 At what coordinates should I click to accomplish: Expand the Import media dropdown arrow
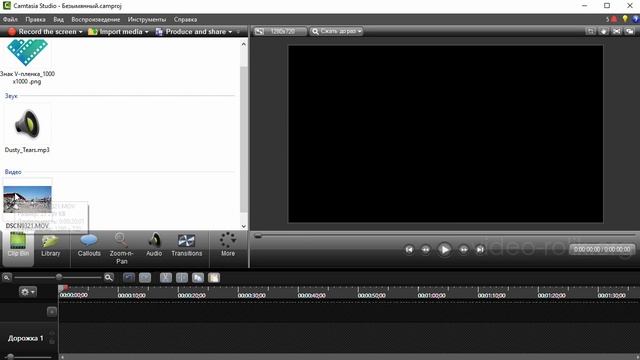pos(147,32)
